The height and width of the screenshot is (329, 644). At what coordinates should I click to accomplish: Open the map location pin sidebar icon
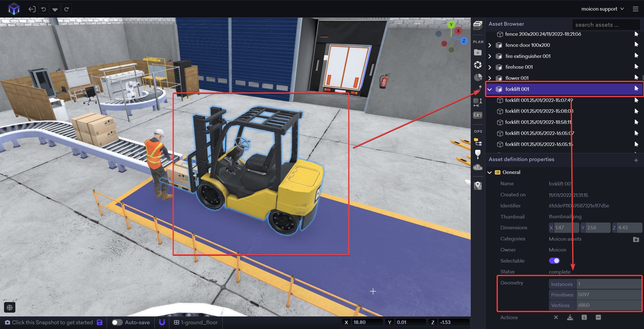coord(478,186)
